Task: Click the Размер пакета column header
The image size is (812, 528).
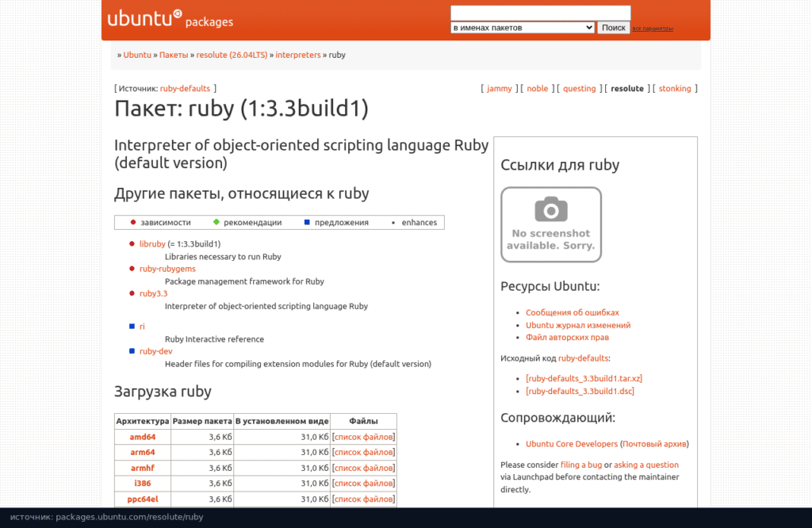Action: point(202,421)
